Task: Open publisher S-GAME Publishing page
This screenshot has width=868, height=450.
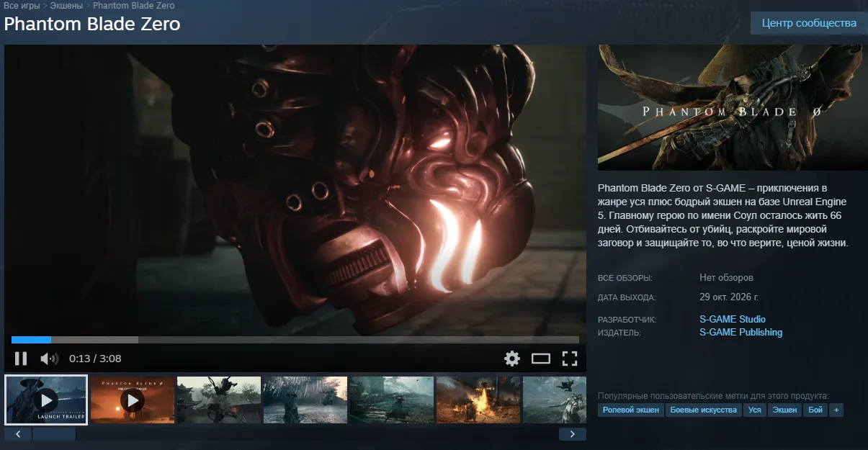Action: (741, 332)
